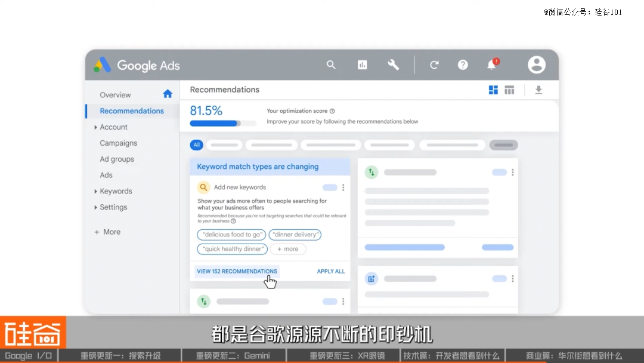The image size is (644, 363).
Task: Expand the Keywords section arrow
Action: pyautogui.click(x=95, y=191)
